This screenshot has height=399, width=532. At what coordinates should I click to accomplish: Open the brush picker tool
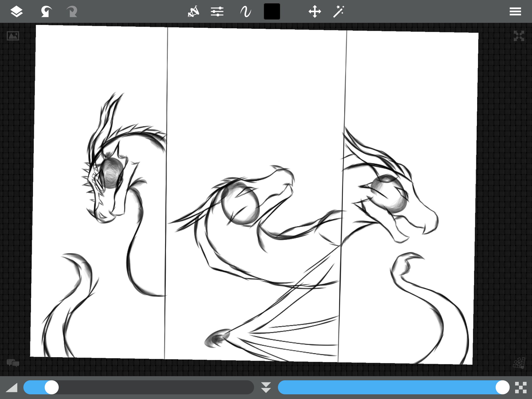click(x=193, y=11)
